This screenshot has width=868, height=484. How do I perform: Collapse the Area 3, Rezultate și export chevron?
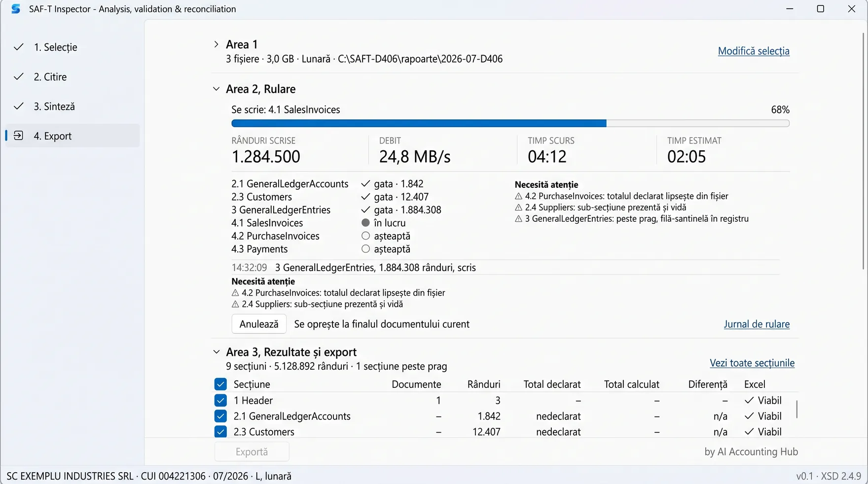pos(216,352)
